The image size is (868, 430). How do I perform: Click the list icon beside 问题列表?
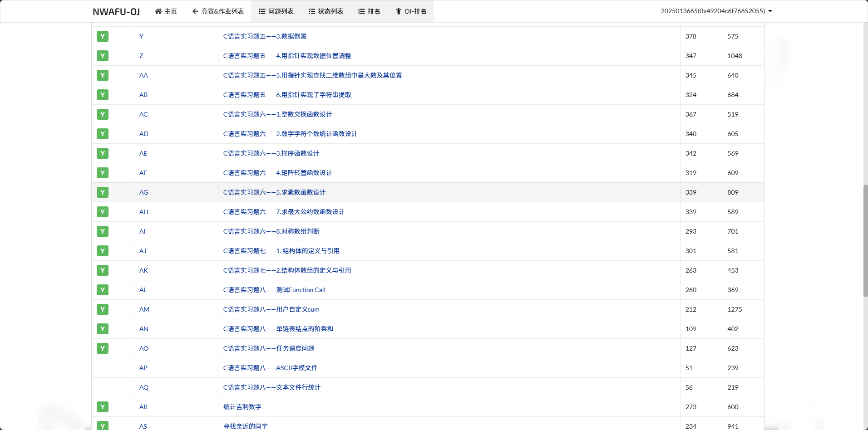click(262, 11)
